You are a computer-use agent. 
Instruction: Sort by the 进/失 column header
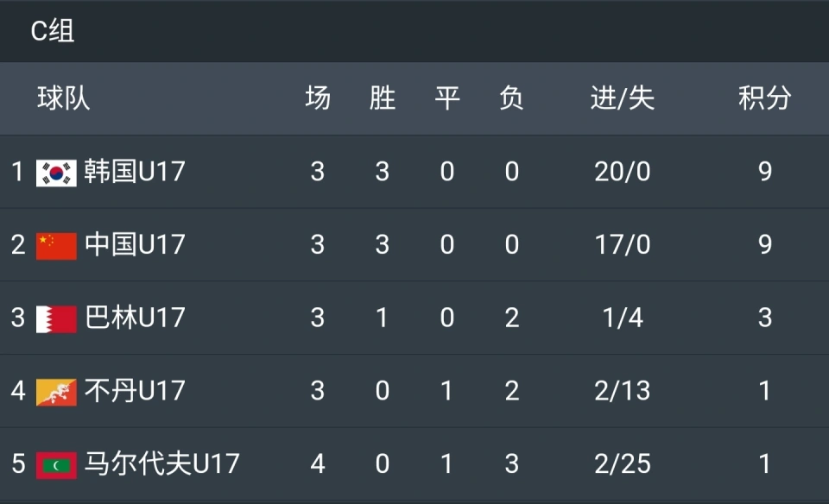(623, 98)
